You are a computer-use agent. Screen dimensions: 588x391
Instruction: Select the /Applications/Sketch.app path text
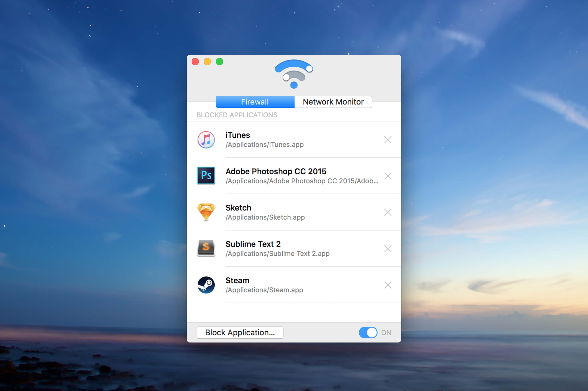265,217
